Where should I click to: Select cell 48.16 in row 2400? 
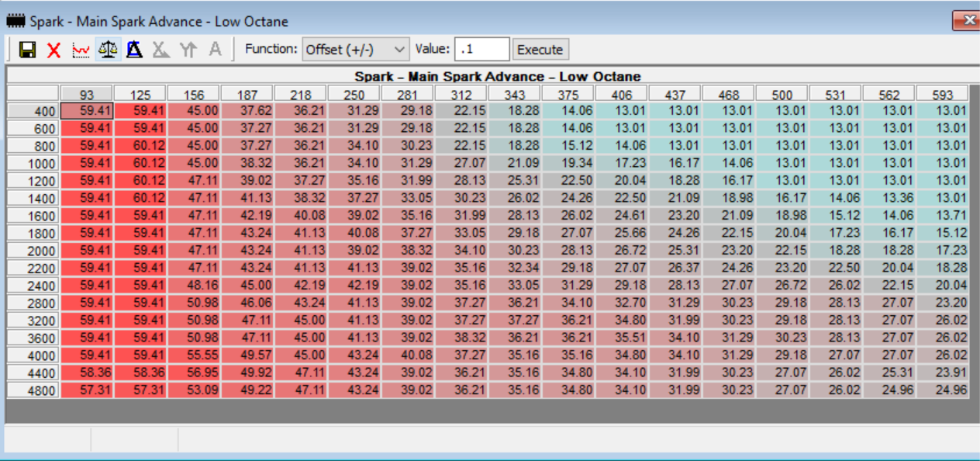[194, 286]
